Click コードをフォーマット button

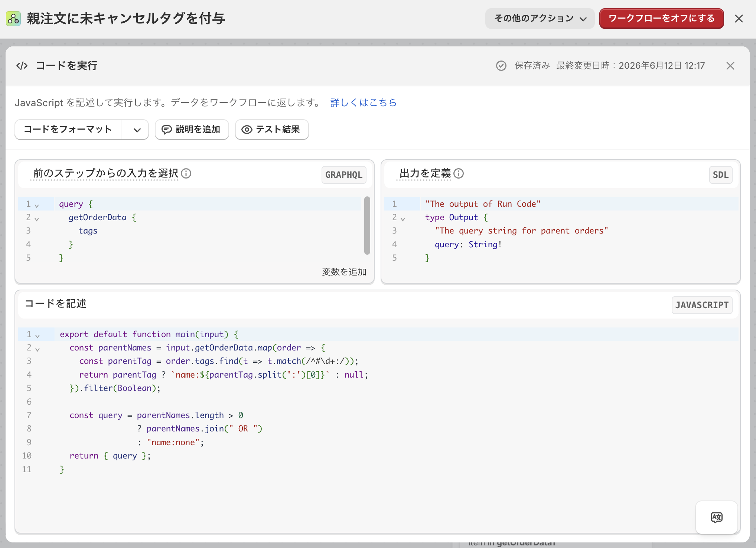[68, 129]
